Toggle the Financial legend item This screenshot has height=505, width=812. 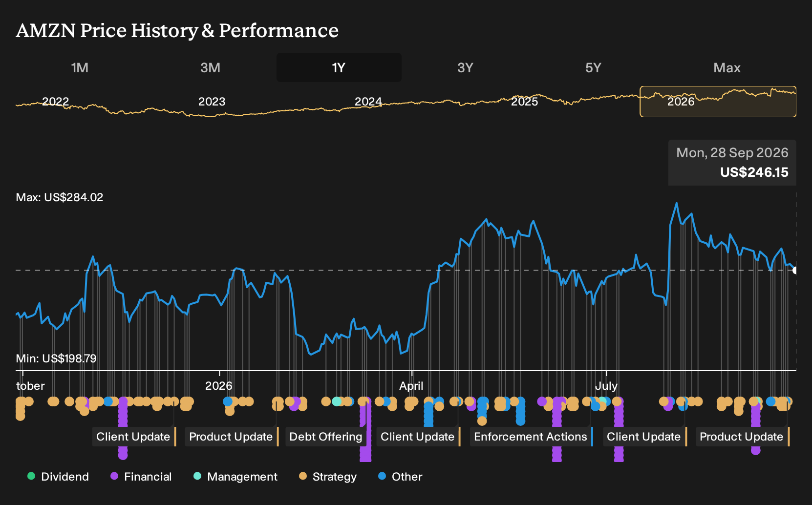click(141, 477)
